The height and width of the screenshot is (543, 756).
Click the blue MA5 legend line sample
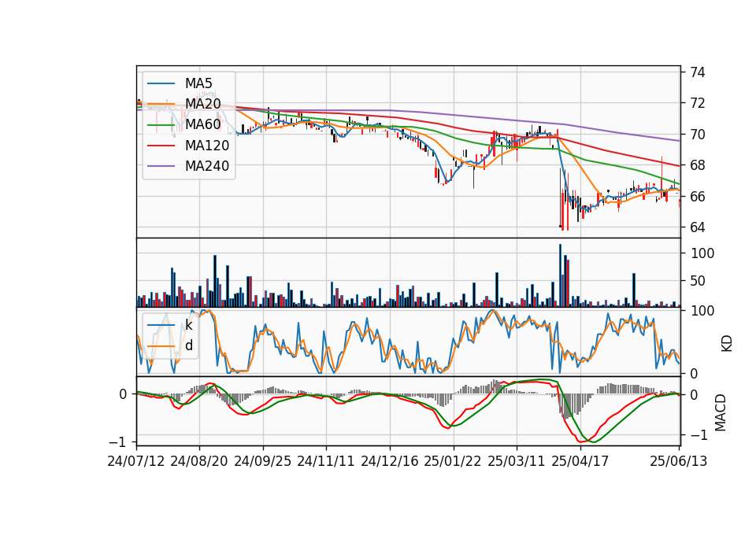(x=161, y=83)
